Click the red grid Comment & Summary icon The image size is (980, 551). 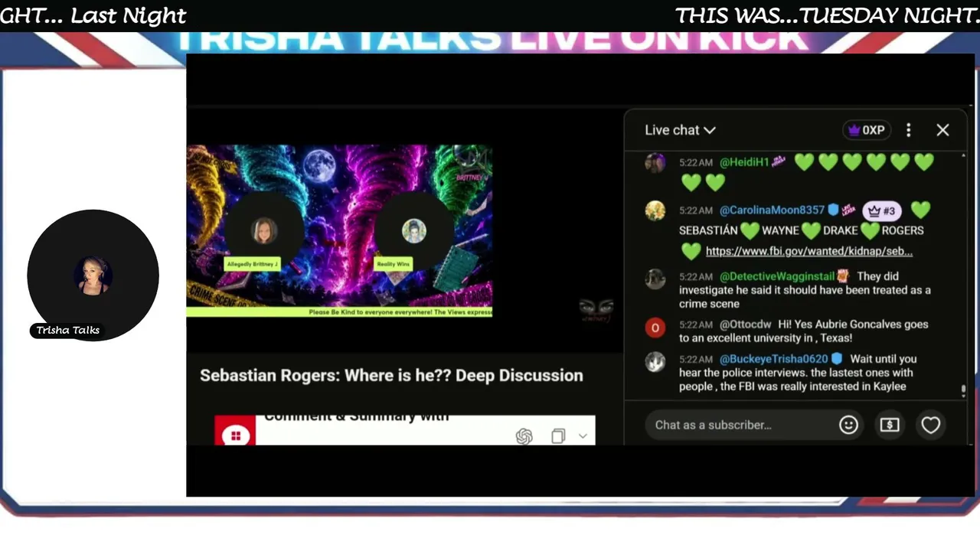235,435
